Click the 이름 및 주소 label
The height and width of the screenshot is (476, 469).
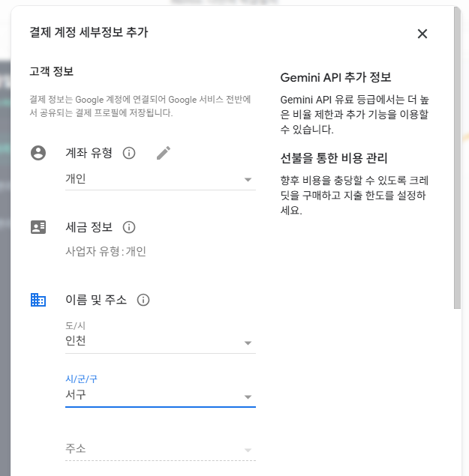point(96,300)
